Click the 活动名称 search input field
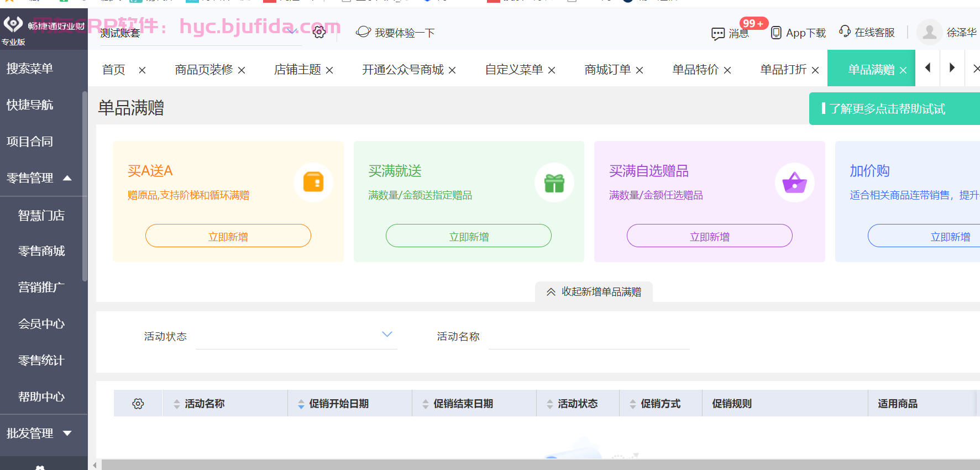The width and height of the screenshot is (980, 470). tap(589, 336)
